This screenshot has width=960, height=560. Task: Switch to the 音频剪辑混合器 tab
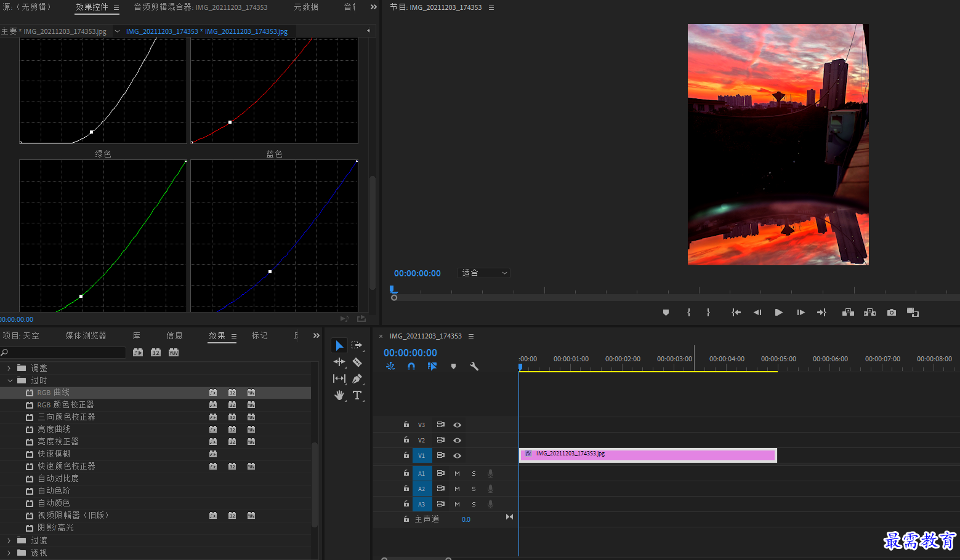click(x=200, y=7)
